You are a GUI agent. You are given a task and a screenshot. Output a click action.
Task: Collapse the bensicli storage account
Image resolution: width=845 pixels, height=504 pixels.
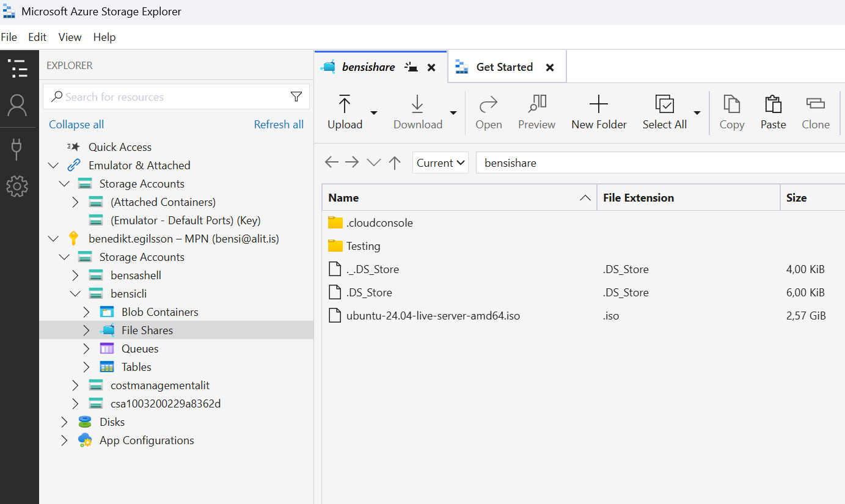pyautogui.click(x=75, y=293)
